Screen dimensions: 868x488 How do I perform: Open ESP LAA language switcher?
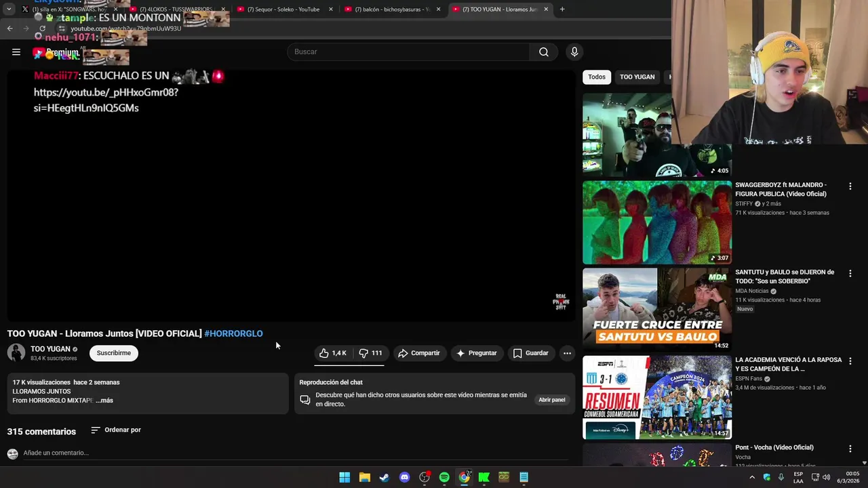(x=798, y=477)
